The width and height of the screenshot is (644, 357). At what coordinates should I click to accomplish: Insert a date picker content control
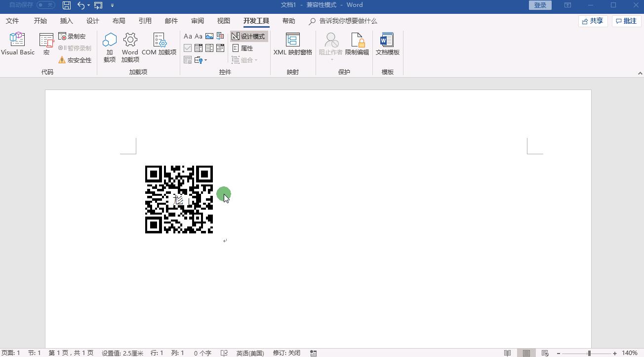(x=220, y=47)
